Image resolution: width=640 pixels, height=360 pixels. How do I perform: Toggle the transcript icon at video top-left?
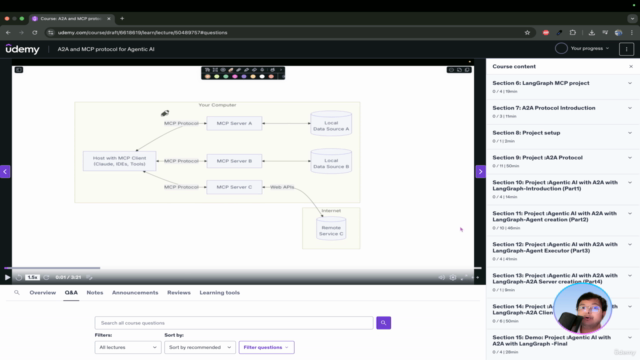pyautogui.click(x=19, y=70)
